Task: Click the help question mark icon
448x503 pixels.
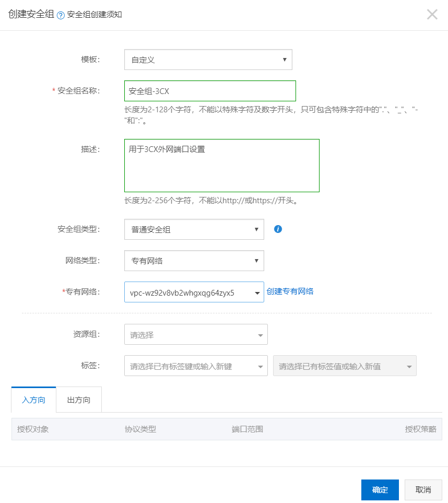Action: point(61,15)
